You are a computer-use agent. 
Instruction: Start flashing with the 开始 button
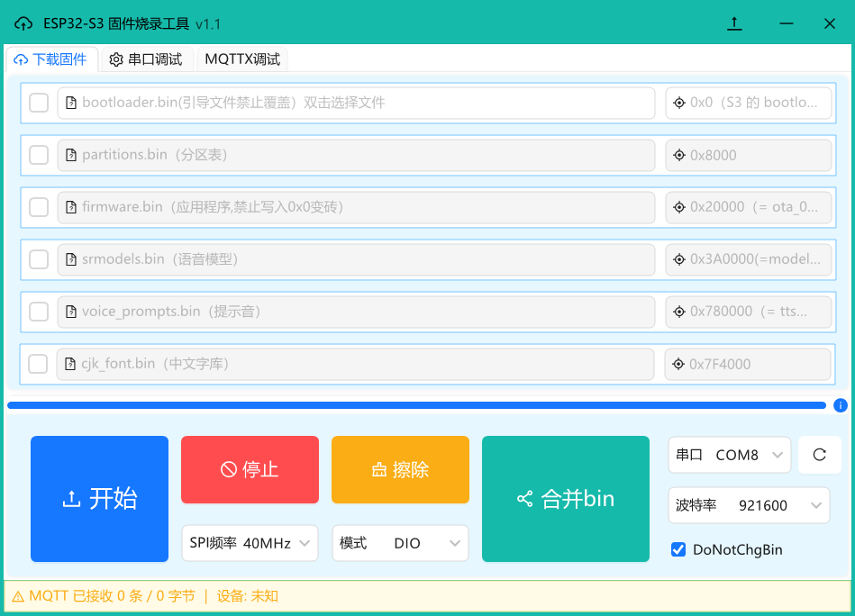point(99,499)
